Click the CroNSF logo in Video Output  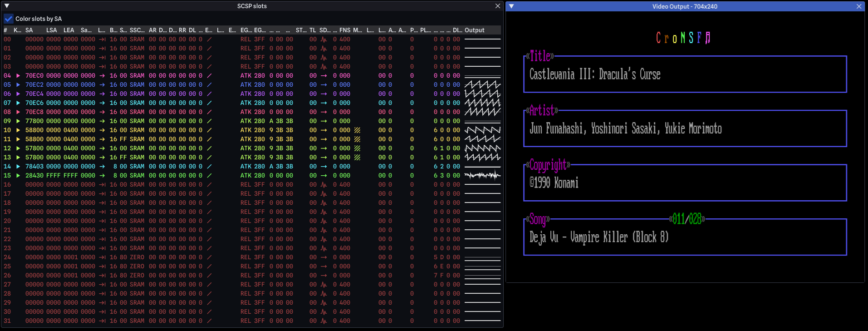(684, 38)
